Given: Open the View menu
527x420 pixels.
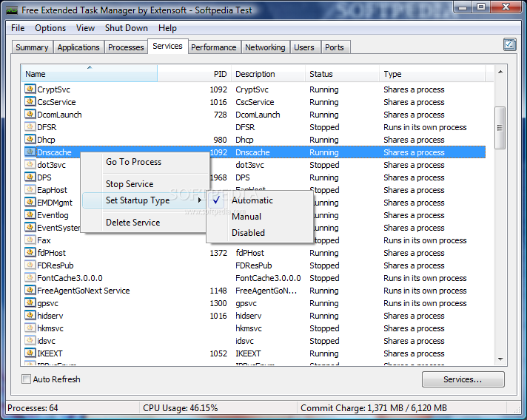Looking at the screenshot, I should pyautogui.click(x=85, y=28).
